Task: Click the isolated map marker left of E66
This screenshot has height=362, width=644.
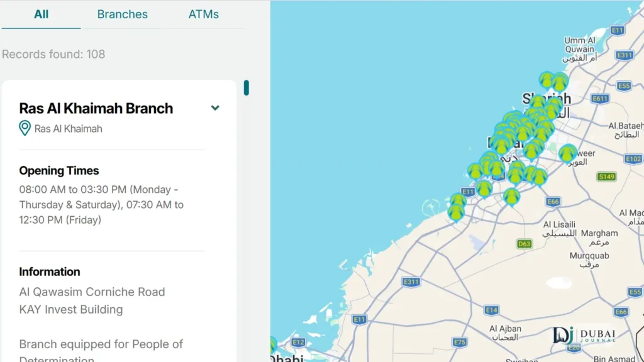Action: click(x=512, y=196)
